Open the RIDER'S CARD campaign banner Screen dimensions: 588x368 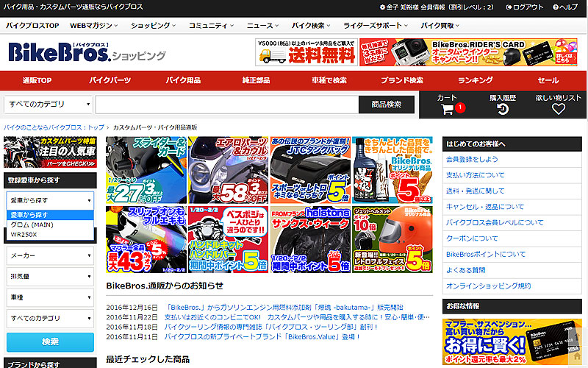point(468,52)
